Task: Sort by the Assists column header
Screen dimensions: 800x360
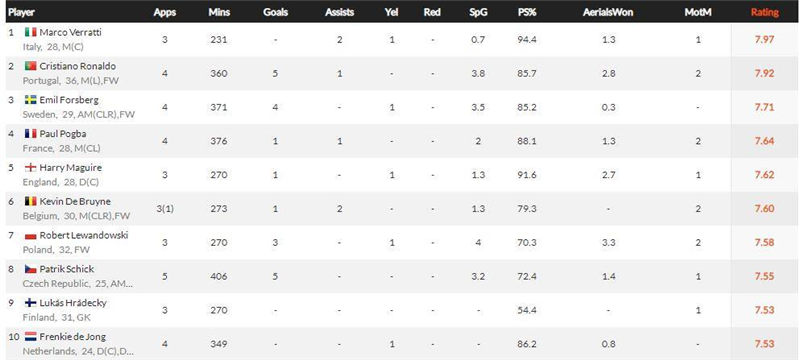Action: pos(339,12)
